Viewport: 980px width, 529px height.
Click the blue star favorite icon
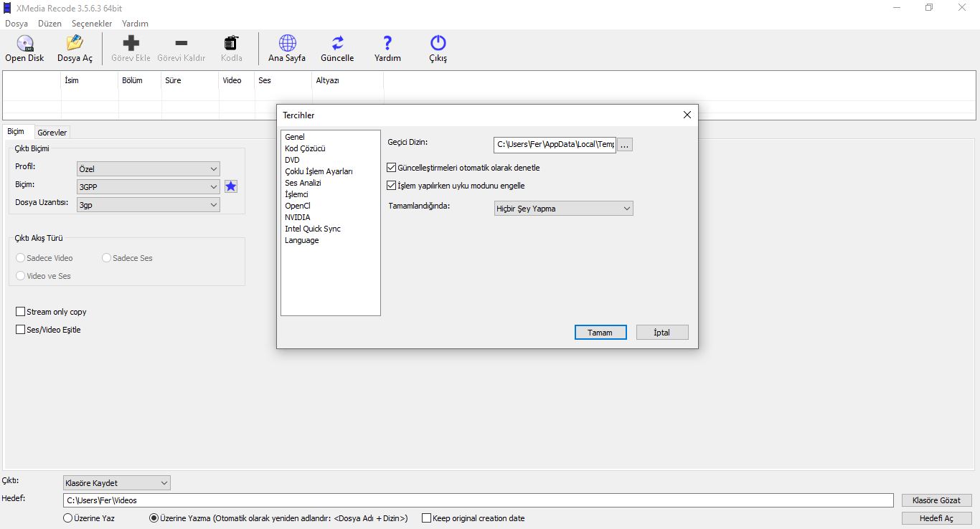[231, 186]
